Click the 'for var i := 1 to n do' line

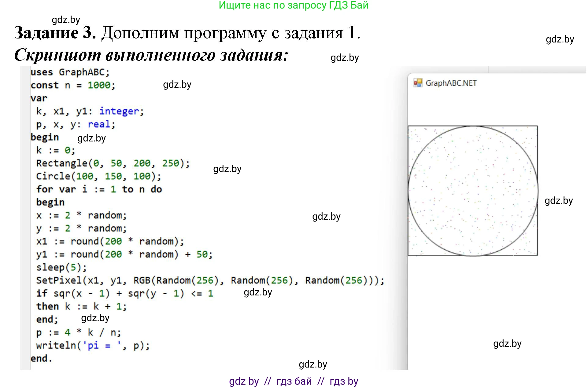(x=99, y=189)
